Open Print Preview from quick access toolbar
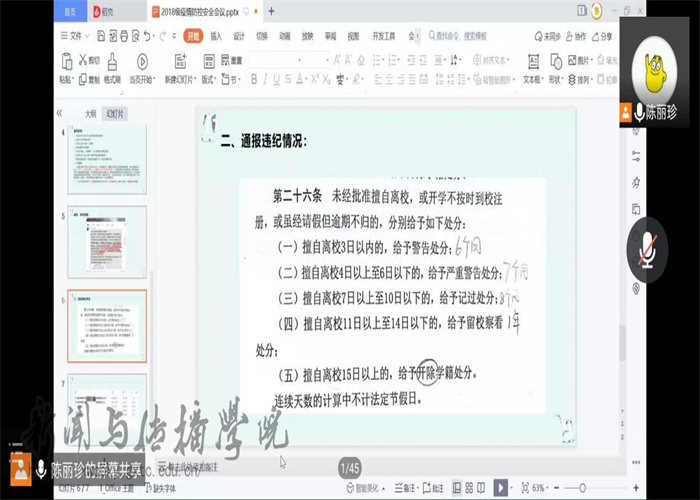The height and width of the screenshot is (500, 700). [135, 36]
